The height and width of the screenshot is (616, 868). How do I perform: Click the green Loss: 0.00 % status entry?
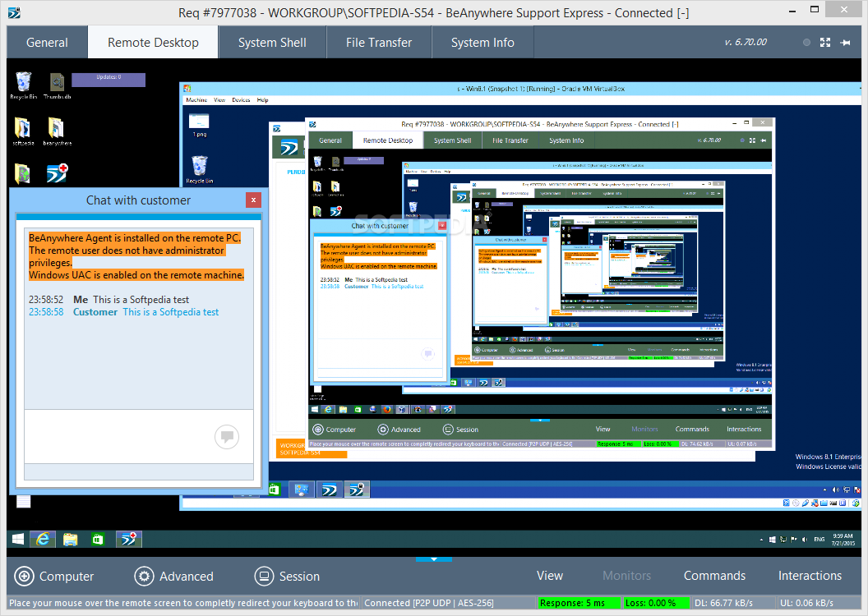tap(657, 603)
